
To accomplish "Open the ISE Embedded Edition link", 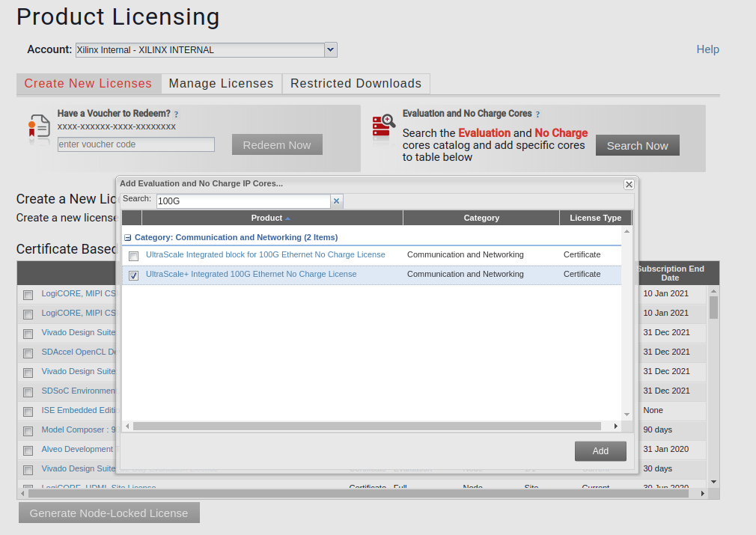I will point(79,410).
